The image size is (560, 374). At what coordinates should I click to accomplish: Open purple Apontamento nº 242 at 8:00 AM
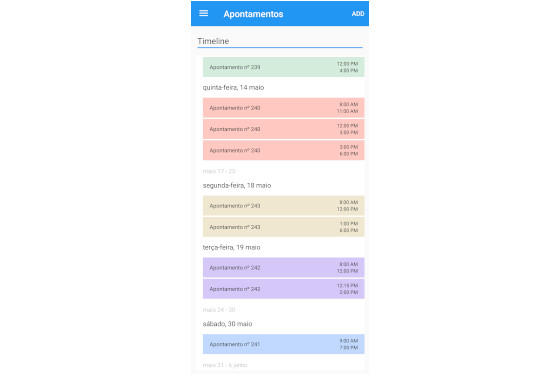(284, 268)
